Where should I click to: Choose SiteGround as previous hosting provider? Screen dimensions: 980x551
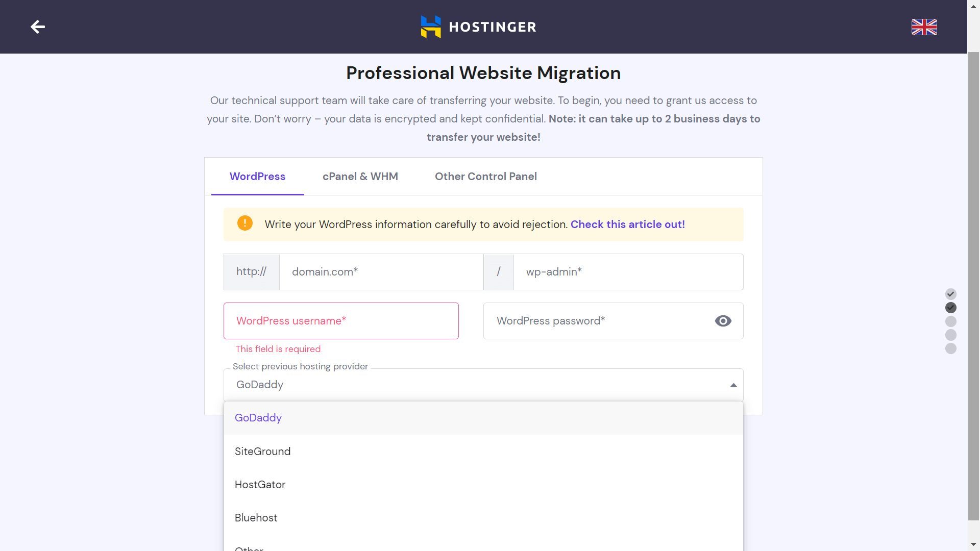point(483,452)
